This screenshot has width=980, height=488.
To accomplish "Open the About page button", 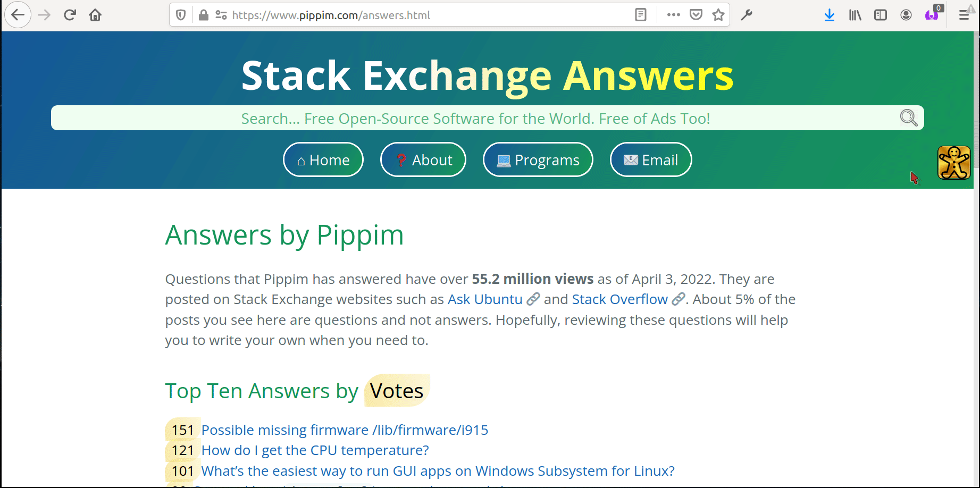I will 423,159.
